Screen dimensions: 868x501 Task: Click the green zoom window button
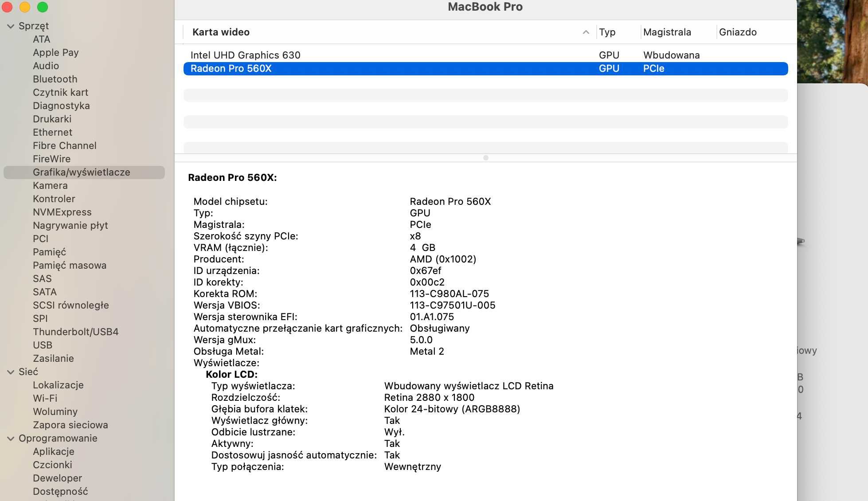[43, 7]
